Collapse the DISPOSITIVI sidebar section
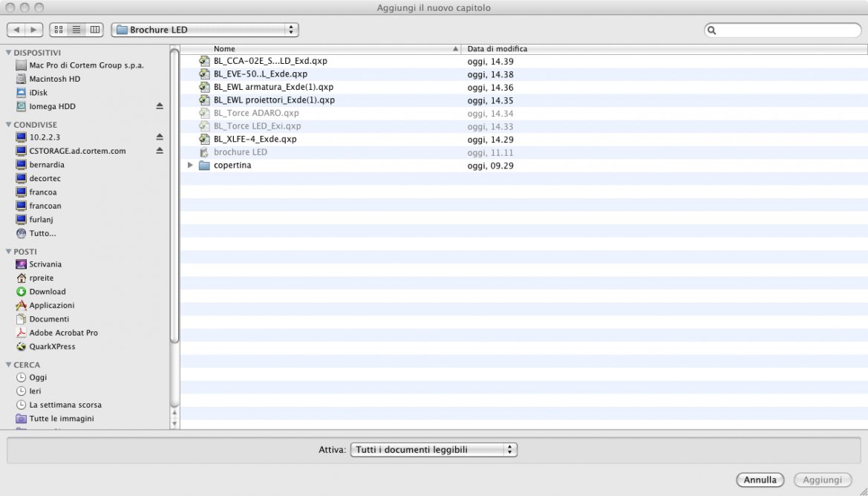Image resolution: width=868 pixels, height=496 pixels. [x=9, y=53]
